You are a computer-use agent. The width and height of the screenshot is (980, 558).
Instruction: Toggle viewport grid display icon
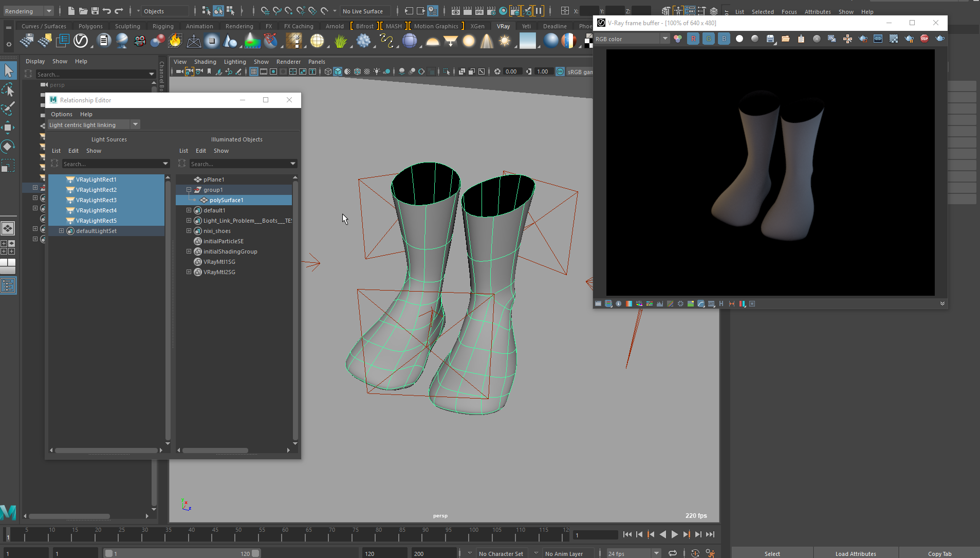(x=254, y=71)
